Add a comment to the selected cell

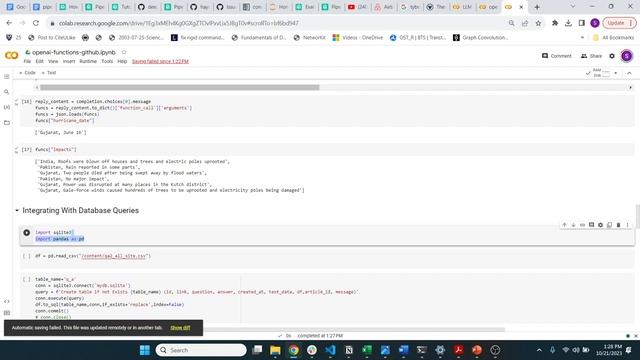click(591, 225)
